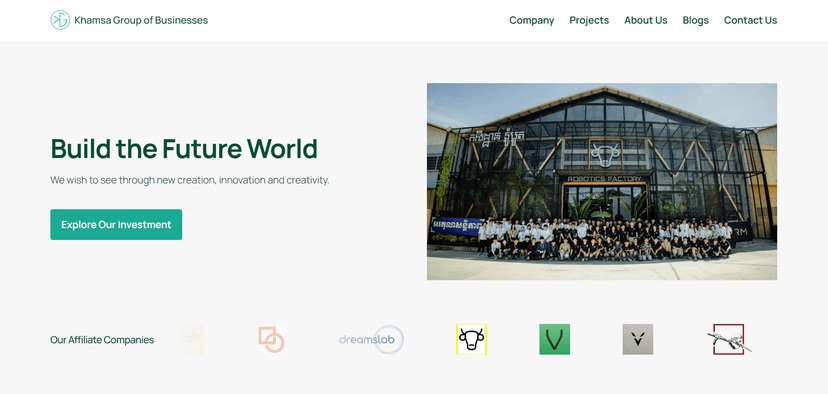Navigate to About Us
828x394 pixels.
point(646,20)
